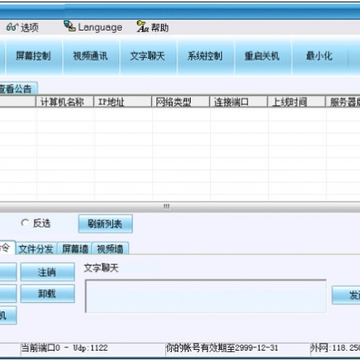Image resolution: width=360 pixels, height=360 pixels.
Task: Click the 外网 IP status text
Action: coord(335,348)
